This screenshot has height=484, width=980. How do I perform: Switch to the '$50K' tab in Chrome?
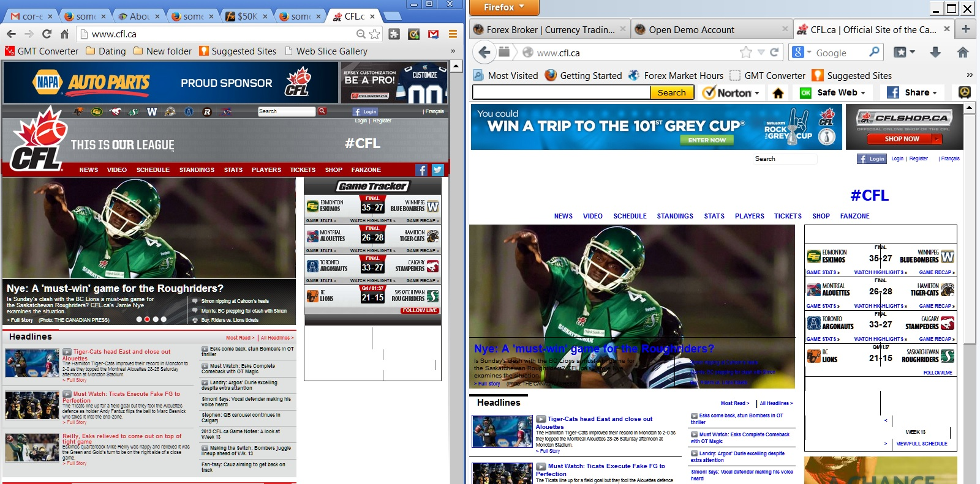click(247, 16)
